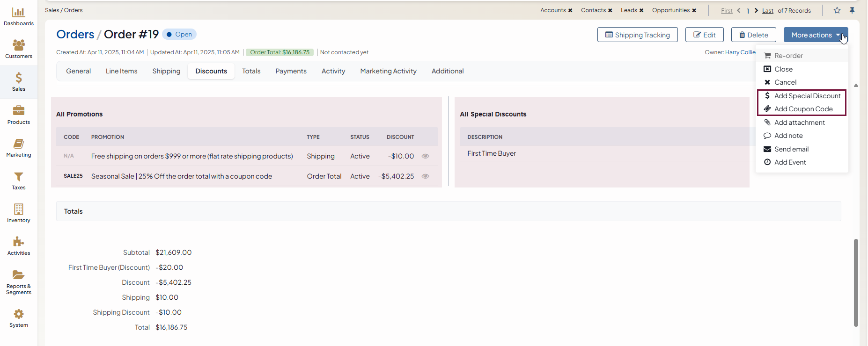Choose Add Special Discount from menu
The height and width of the screenshot is (346, 868).
point(807,96)
